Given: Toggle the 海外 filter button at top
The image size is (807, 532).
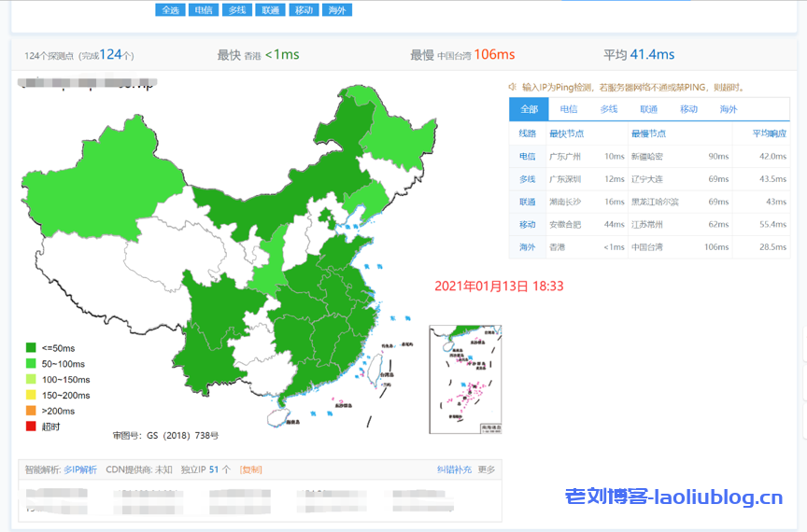Looking at the screenshot, I should pos(336,10).
